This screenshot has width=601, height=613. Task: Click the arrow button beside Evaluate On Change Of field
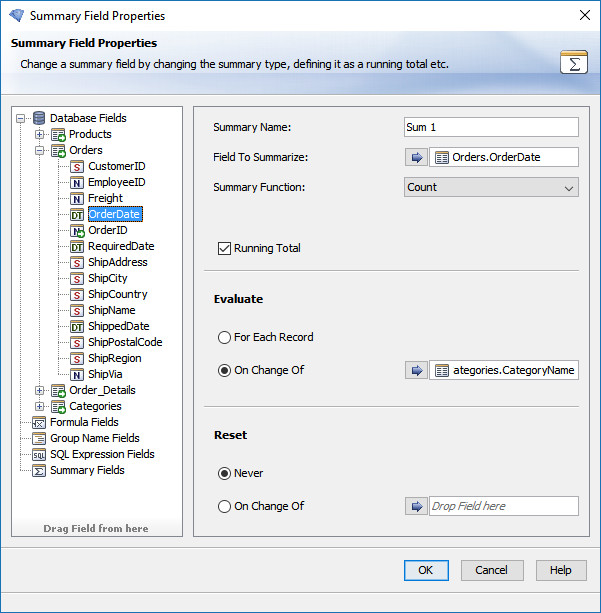click(x=416, y=370)
